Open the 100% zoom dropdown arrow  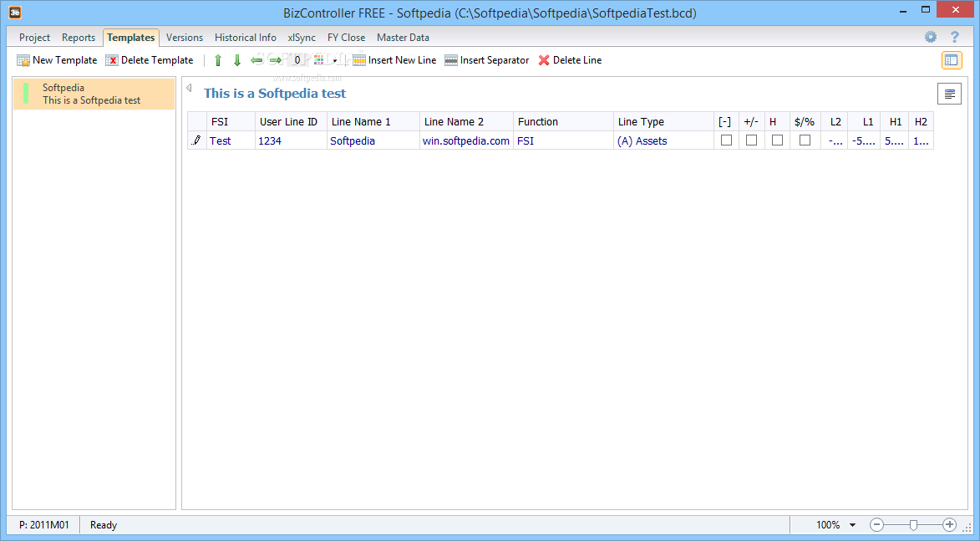click(852, 525)
